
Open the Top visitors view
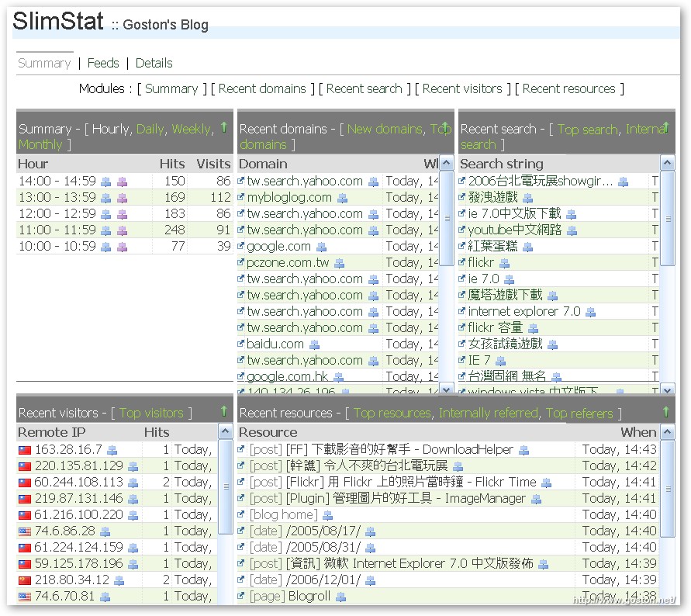point(151,413)
